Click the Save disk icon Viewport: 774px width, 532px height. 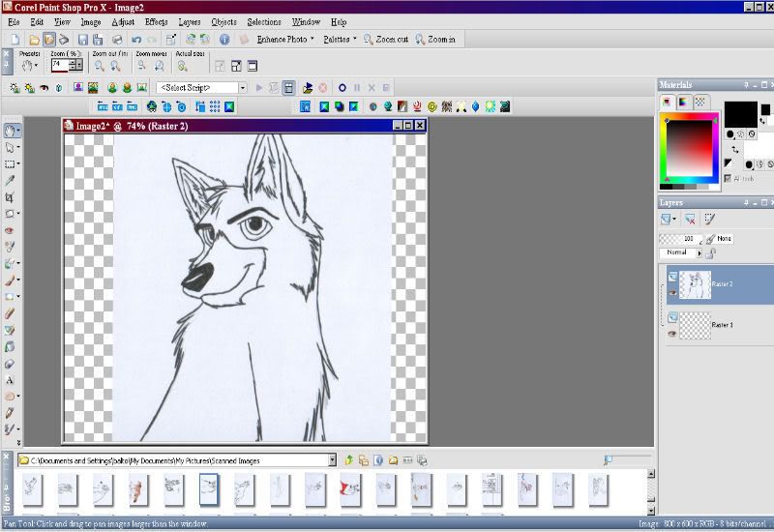click(83, 40)
